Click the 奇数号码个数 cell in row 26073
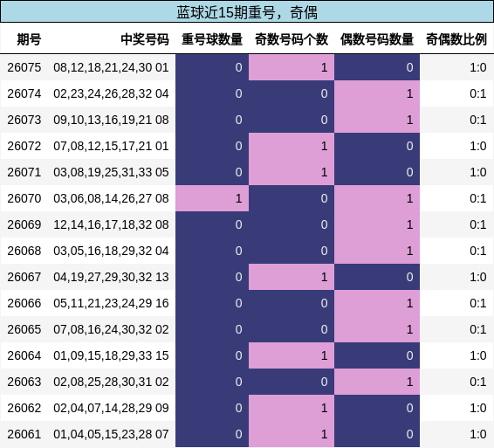The height and width of the screenshot is (448, 494). tap(292, 120)
